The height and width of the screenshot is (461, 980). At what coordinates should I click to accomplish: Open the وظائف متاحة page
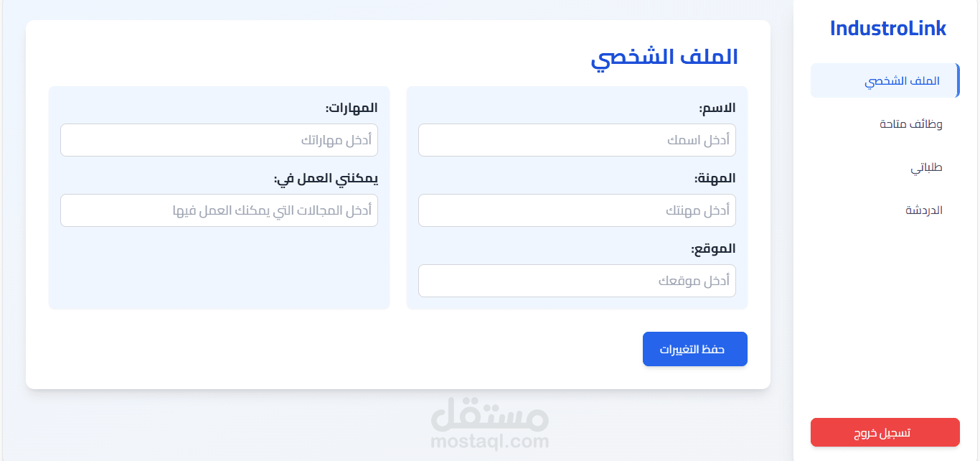pyautogui.click(x=910, y=124)
